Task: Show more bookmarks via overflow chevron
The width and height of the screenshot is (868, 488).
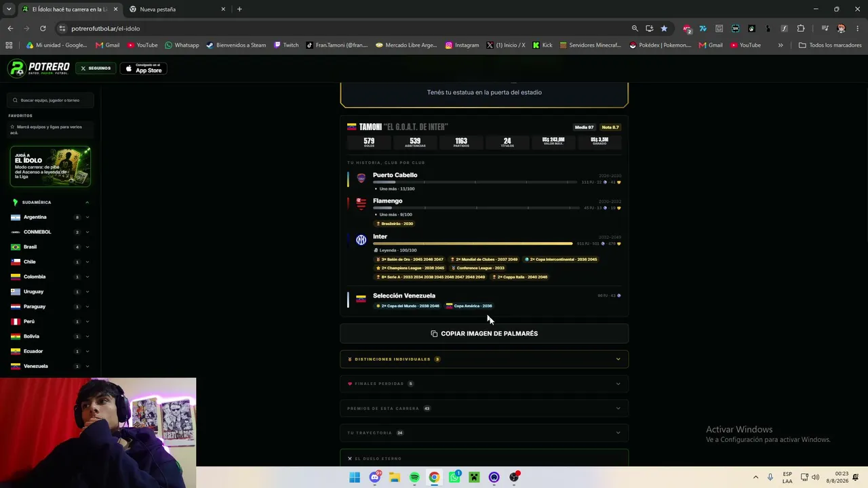Action: [781, 45]
